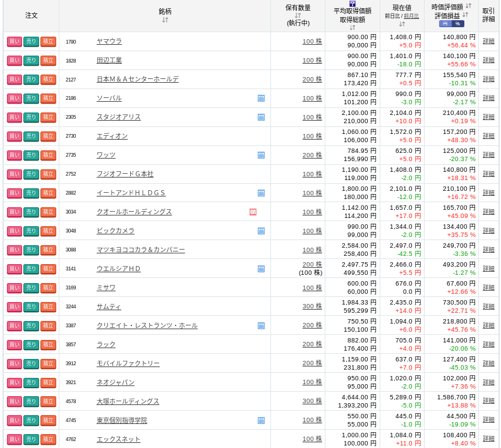
Task: Open the 200 株 holding for ウエルシアHD
Action: tap(312, 265)
